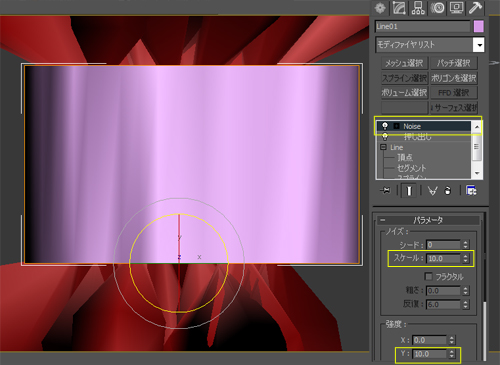Click the スケール spinner arrows
500x365 pixels.
(465, 258)
